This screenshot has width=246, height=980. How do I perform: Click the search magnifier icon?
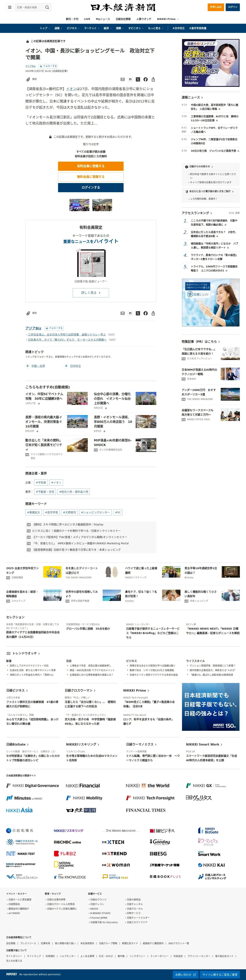pyautogui.click(x=47, y=7)
